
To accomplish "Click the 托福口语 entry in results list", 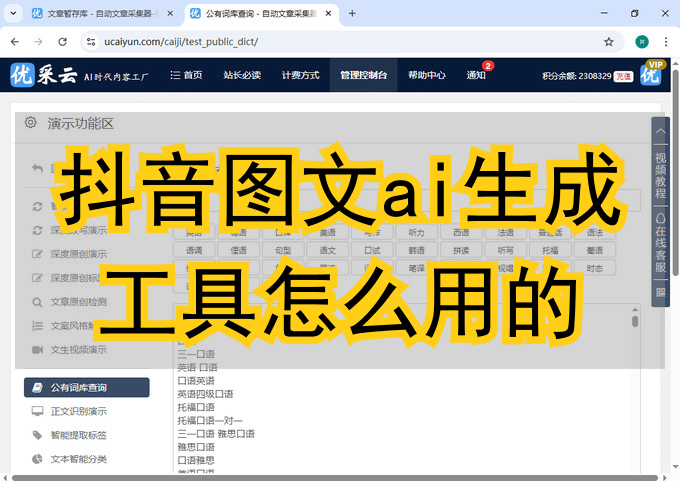I will pyautogui.click(x=196, y=407).
